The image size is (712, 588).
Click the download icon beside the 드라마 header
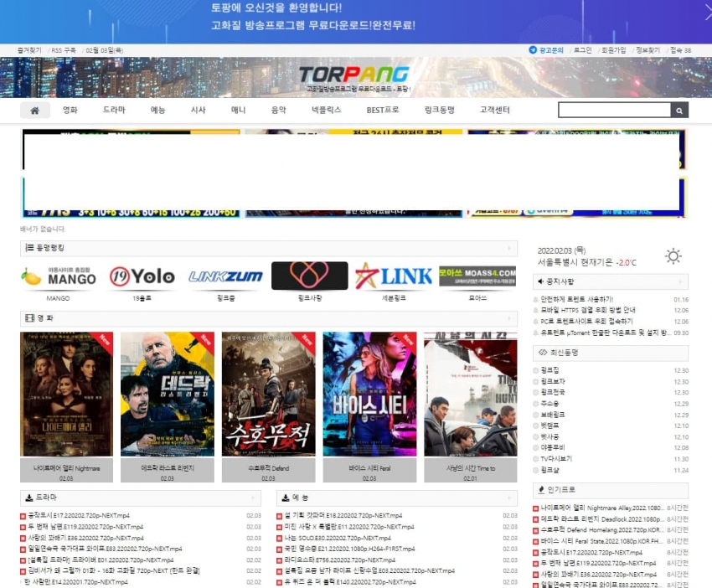(29, 498)
